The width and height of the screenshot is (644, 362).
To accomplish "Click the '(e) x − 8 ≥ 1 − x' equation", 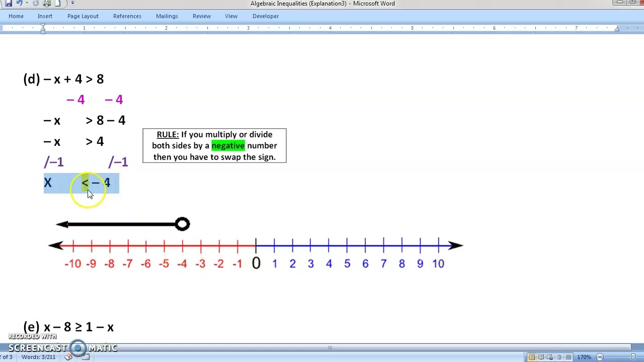I will tap(68, 327).
